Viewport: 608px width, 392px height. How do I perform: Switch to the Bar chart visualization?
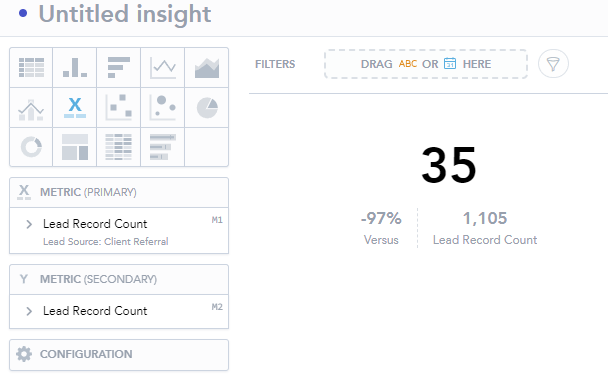point(119,67)
